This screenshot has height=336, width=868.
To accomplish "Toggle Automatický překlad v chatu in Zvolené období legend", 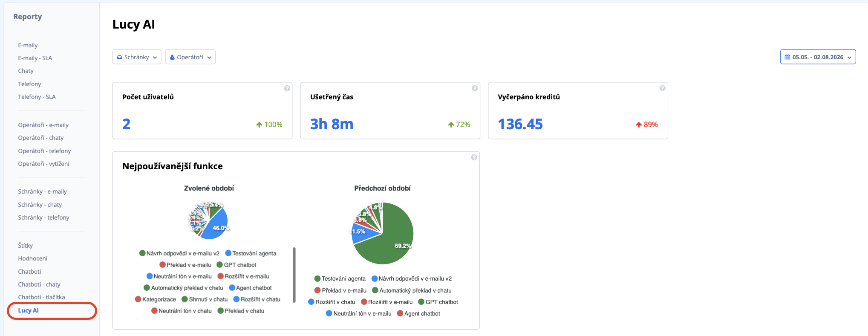I will 183,288.
